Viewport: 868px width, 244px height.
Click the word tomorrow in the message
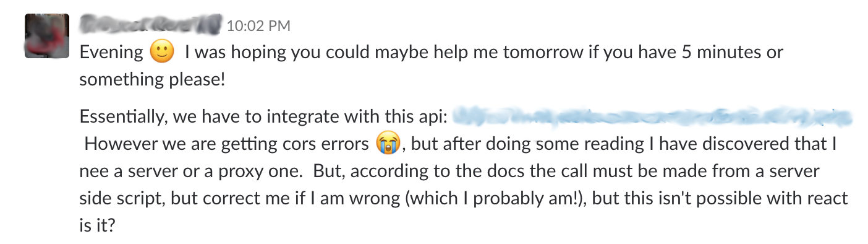(540, 52)
